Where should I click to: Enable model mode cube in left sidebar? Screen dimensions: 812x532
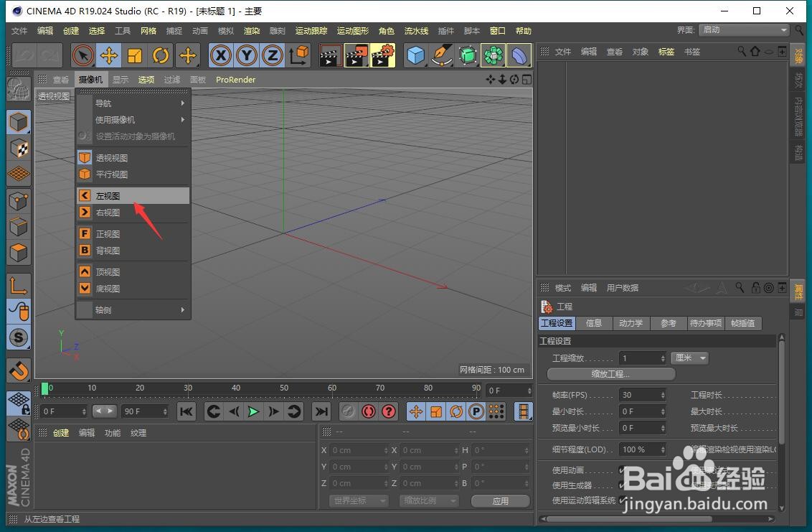19,122
